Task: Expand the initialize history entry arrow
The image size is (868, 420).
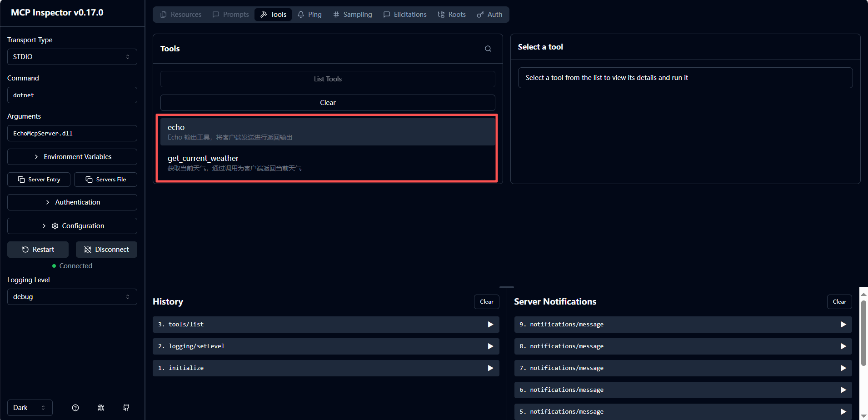Action: tap(490, 368)
